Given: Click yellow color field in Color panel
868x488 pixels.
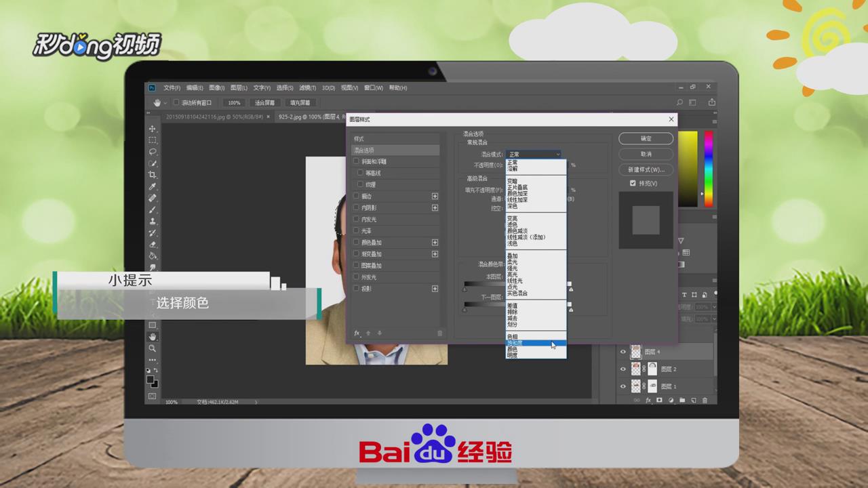Looking at the screenshot, I should (687, 169).
